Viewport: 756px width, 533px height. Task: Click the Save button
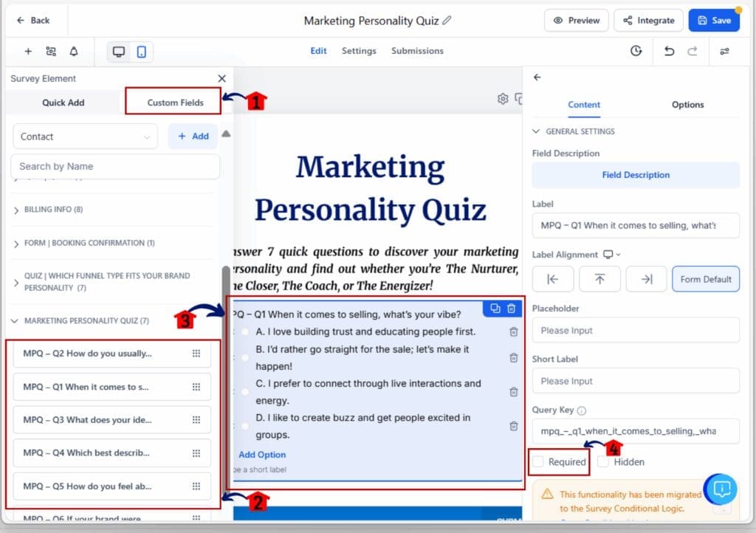pos(713,21)
